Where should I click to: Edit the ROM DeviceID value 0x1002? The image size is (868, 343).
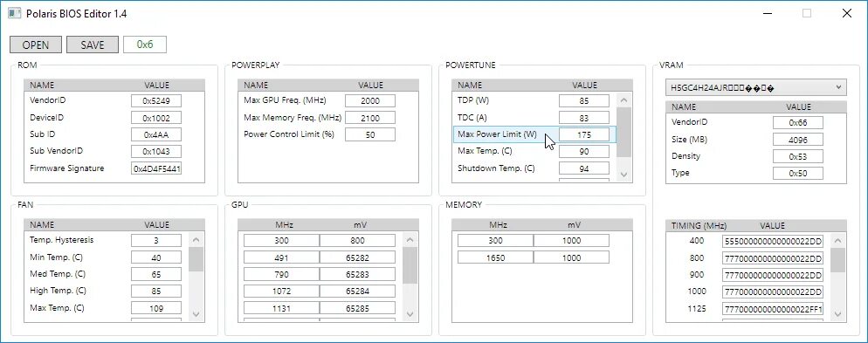click(156, 118)
